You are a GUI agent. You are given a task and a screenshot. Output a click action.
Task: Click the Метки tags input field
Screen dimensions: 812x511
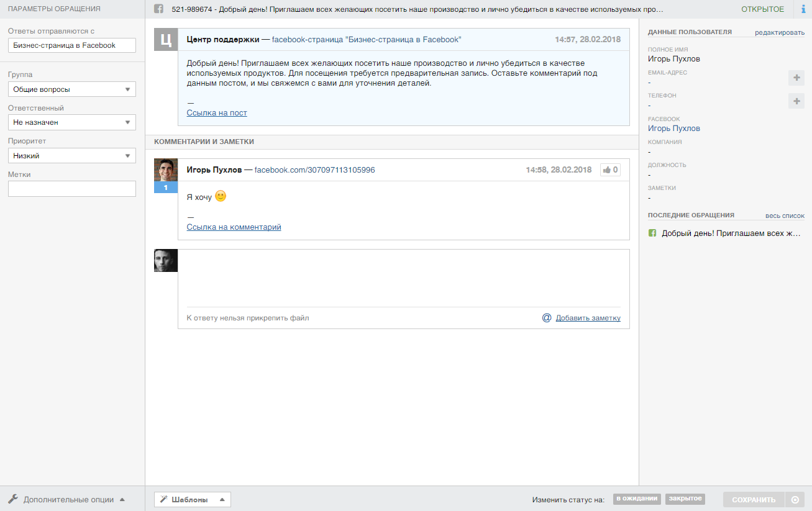pyautogui.click(x=72, y=189)
